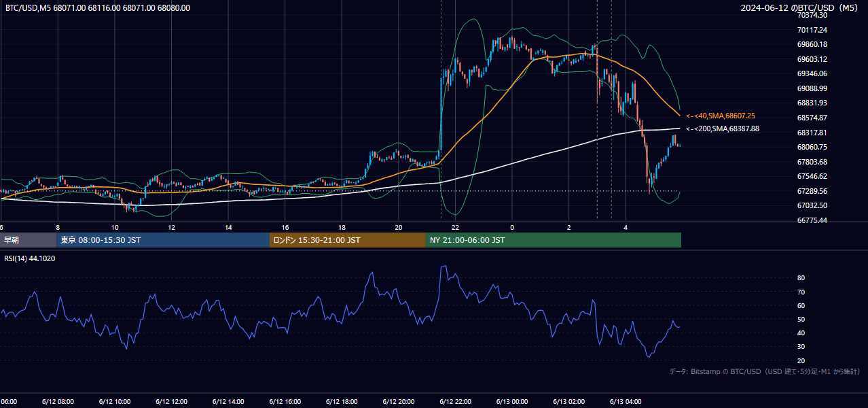Click the hour label 16 under the price chart

(285, 227)
